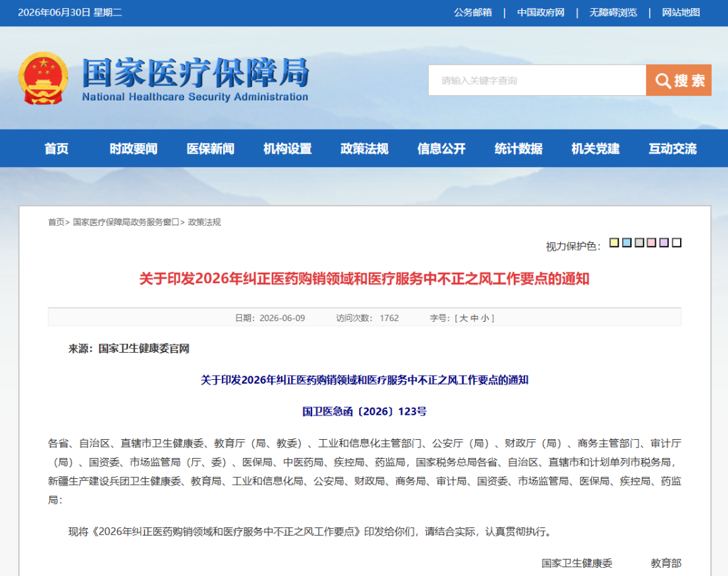Open the 机构设置 nav item
This screenshot has width=728, height=576.
coord(287,148)
